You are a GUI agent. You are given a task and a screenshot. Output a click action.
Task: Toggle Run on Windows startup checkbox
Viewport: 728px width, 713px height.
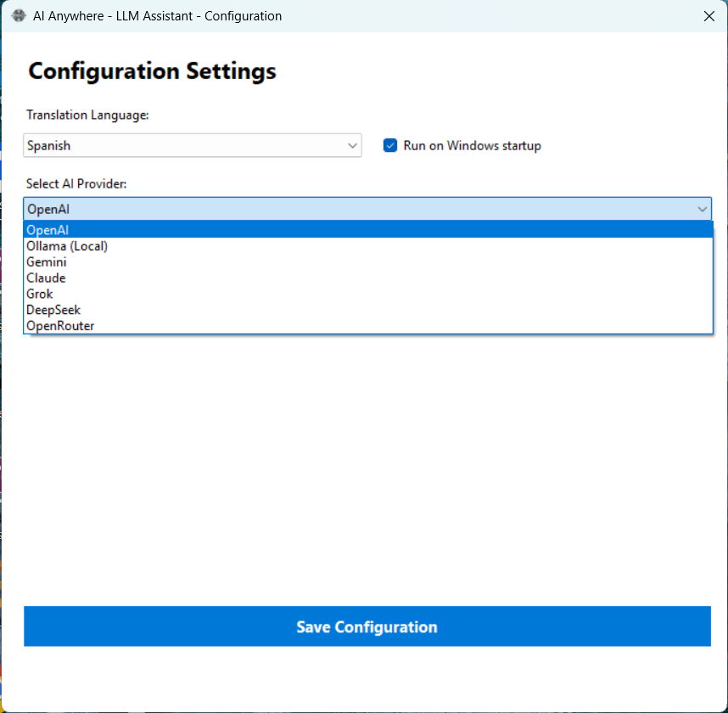coord(390,145)
